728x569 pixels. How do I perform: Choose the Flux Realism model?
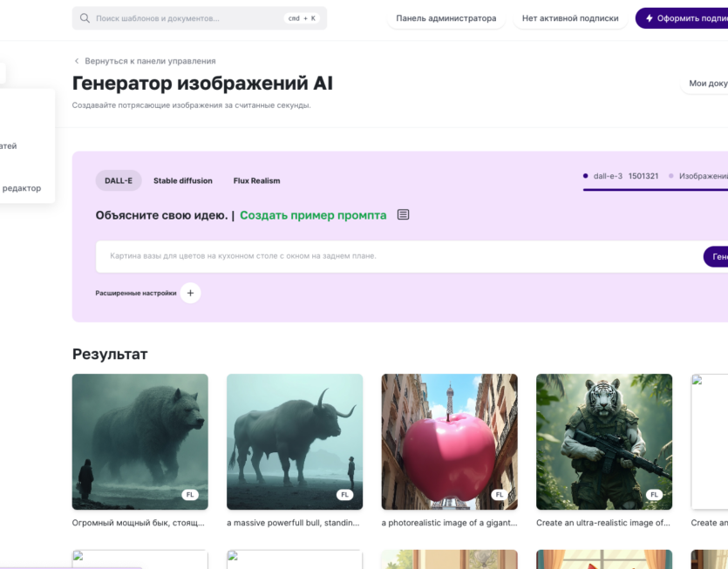tap(256, 180)
